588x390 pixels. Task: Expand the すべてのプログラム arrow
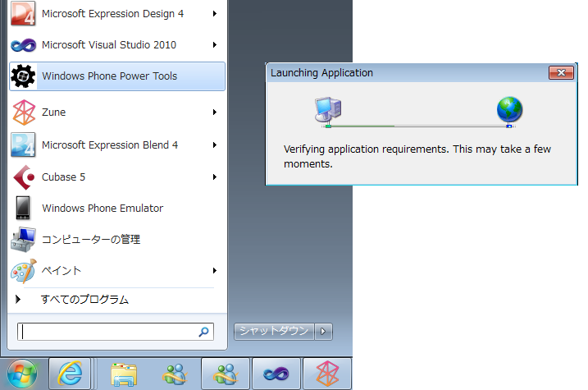pyautogui.click(x=17, y=299)
